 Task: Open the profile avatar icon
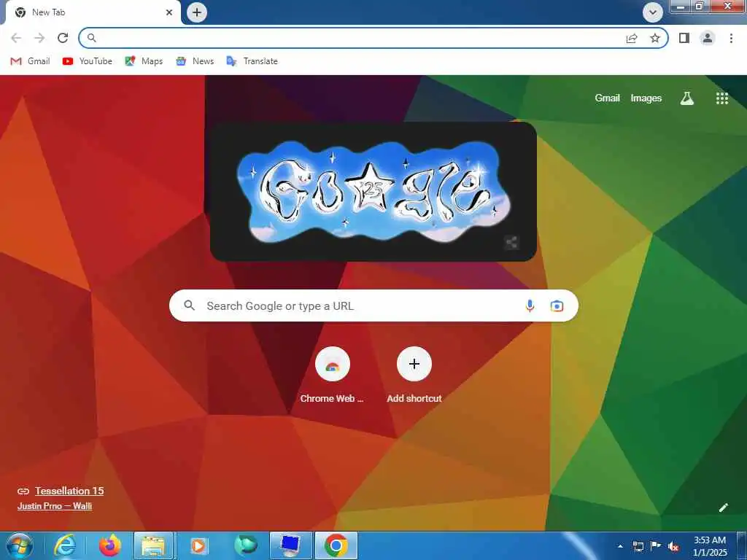tap(708, 38)
